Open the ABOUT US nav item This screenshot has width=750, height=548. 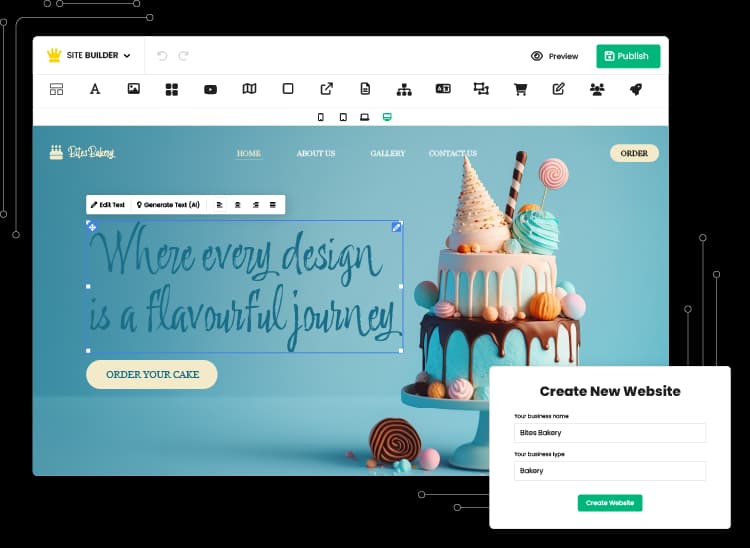(x=316, y=153)
